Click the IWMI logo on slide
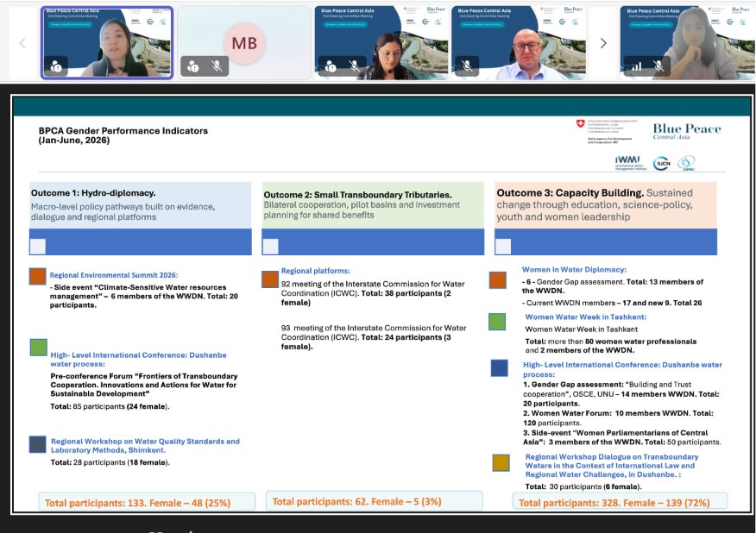 coord(630,162)
